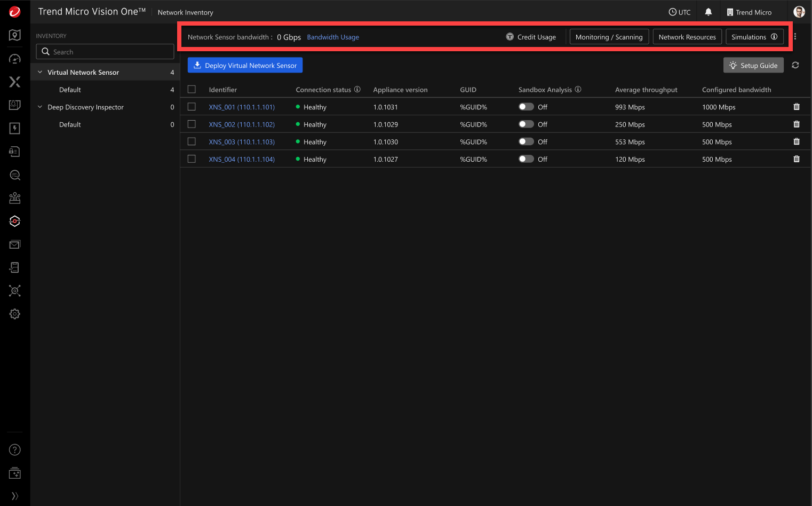Screen dimensions: 812x506
Task: Collapse the Virtual Network Sensor group
Action: [x=40, y=72]
